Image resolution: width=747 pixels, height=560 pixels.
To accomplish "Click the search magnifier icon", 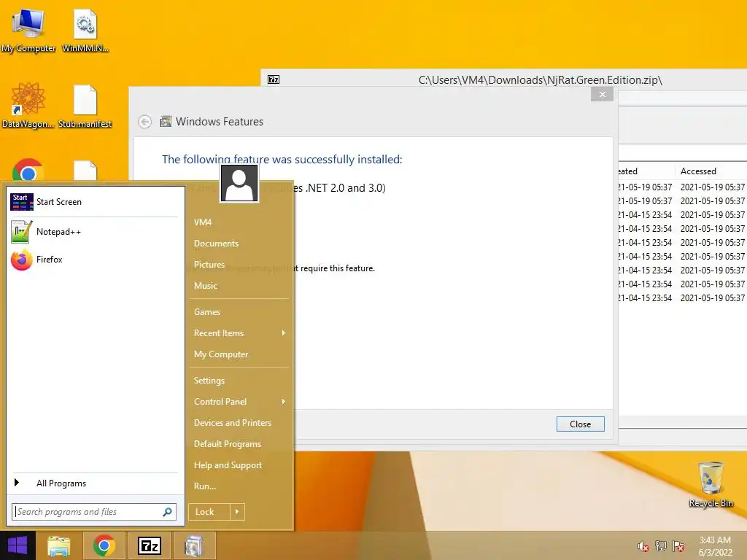I will tap(167, 512).
